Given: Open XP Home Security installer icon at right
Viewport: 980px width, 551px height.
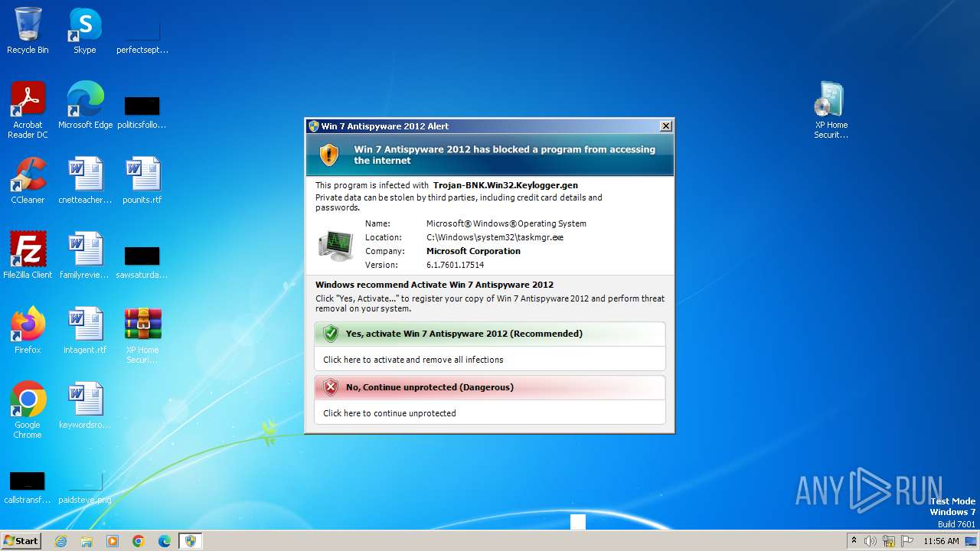Looking at the screenshot, I should [x=831, y=110].
